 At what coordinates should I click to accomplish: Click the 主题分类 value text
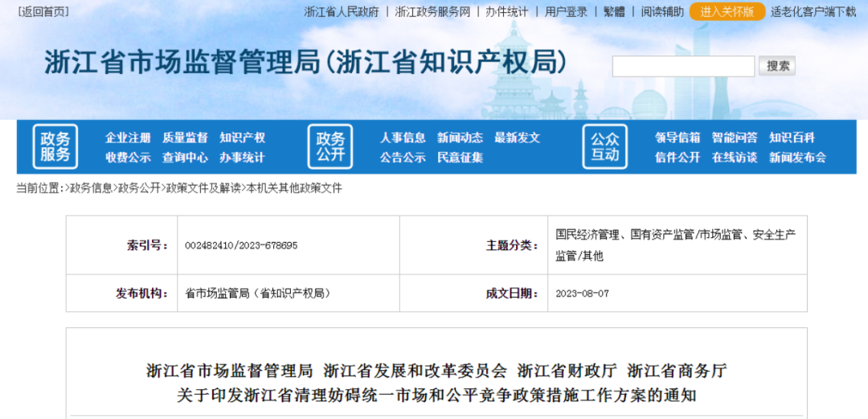click(x=676, y=245)
